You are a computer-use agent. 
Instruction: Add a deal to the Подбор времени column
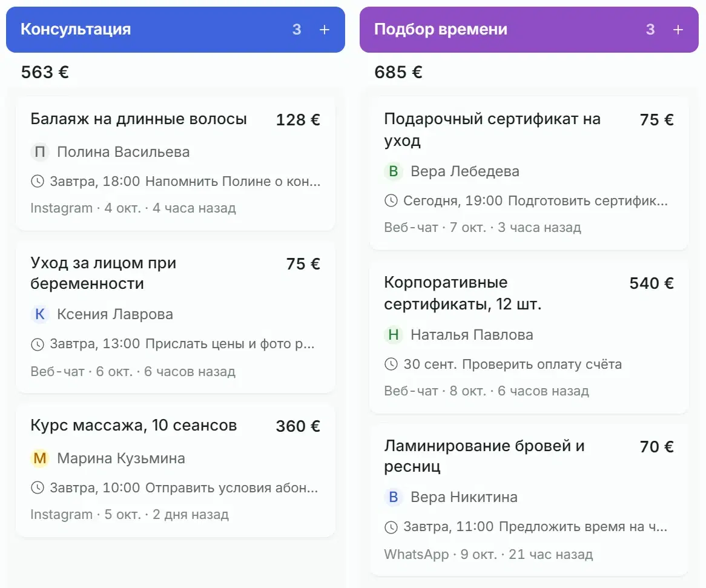click(x=678, y=30)
